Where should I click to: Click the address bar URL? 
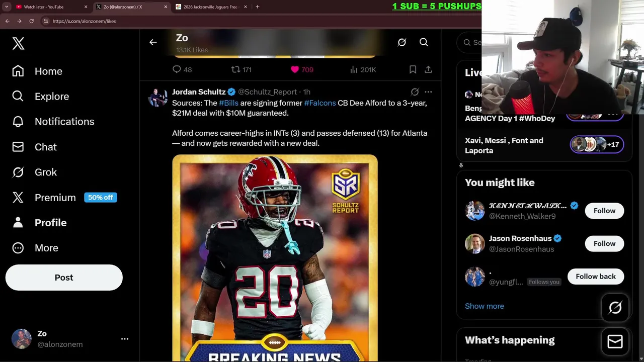(84, 21)
